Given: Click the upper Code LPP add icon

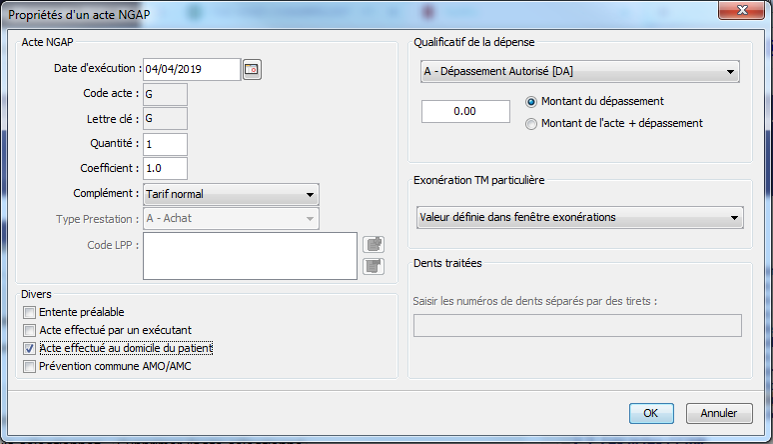Looking at the screenshot, I should pyautogui.click(x=373, y=244).
